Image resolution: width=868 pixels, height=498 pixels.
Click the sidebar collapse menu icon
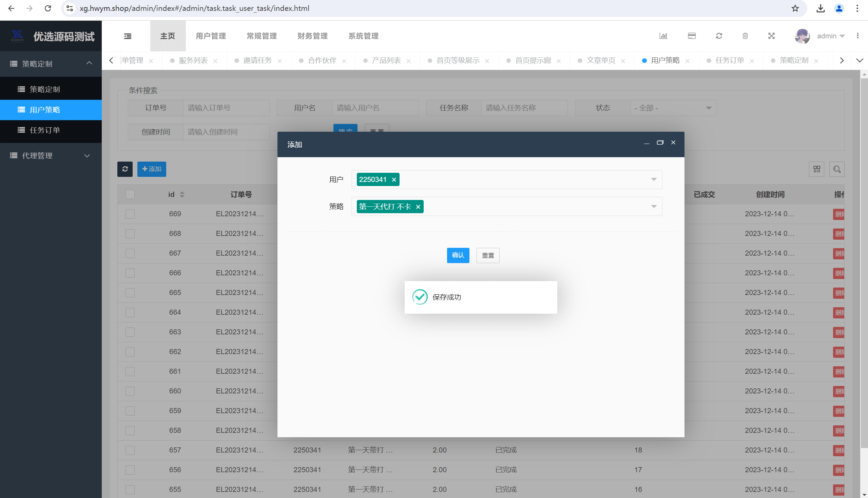coord(128,36)
